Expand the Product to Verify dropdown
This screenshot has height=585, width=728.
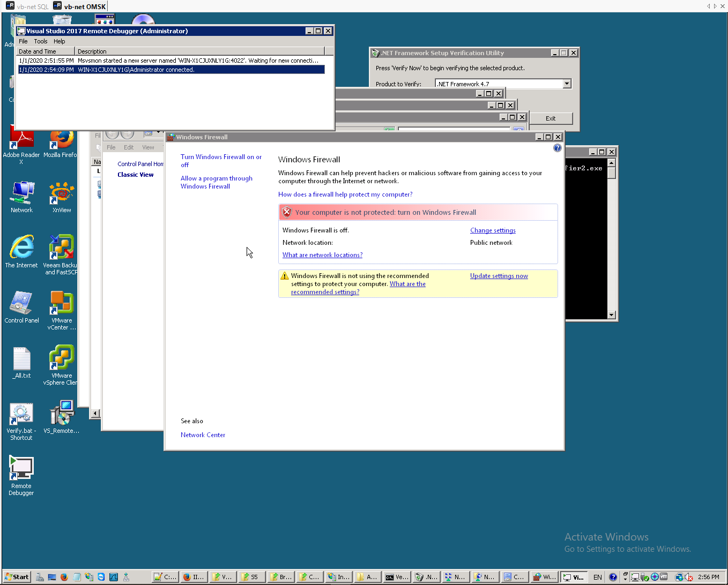(x=567, y=84)
